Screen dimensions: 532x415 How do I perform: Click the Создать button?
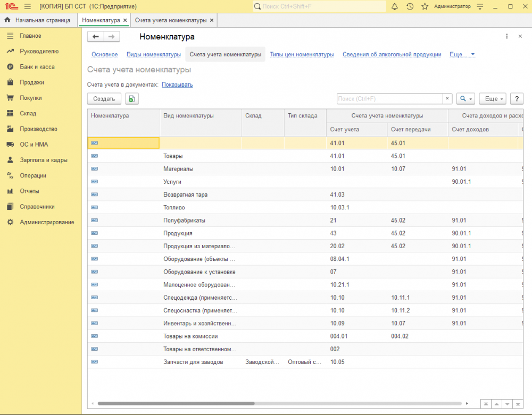coord(104,99)
